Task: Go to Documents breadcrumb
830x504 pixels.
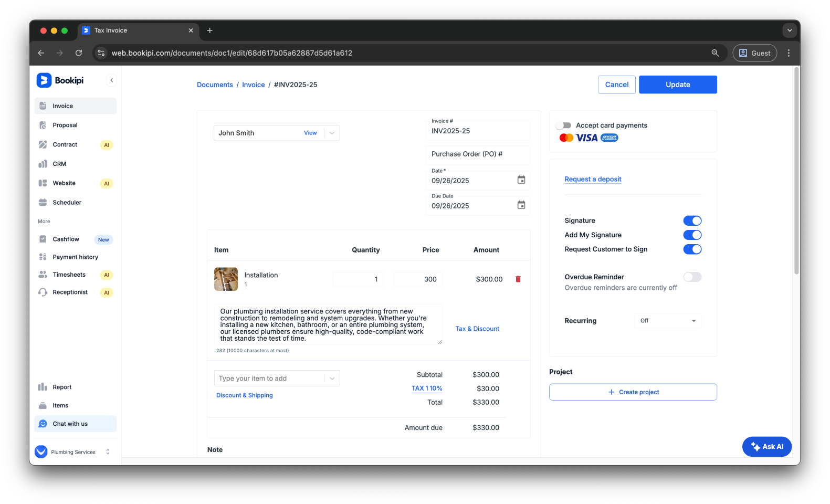Action: tap(215, 85)
